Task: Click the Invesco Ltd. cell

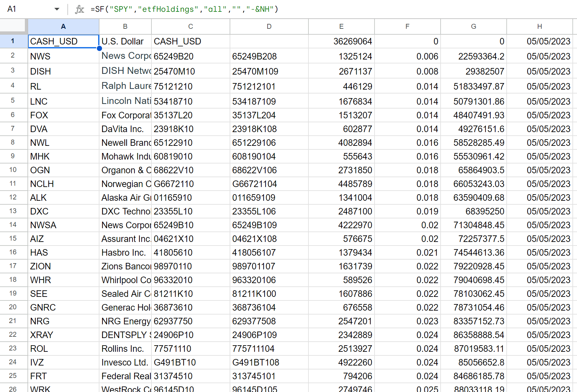Action: tap(125, 362)
